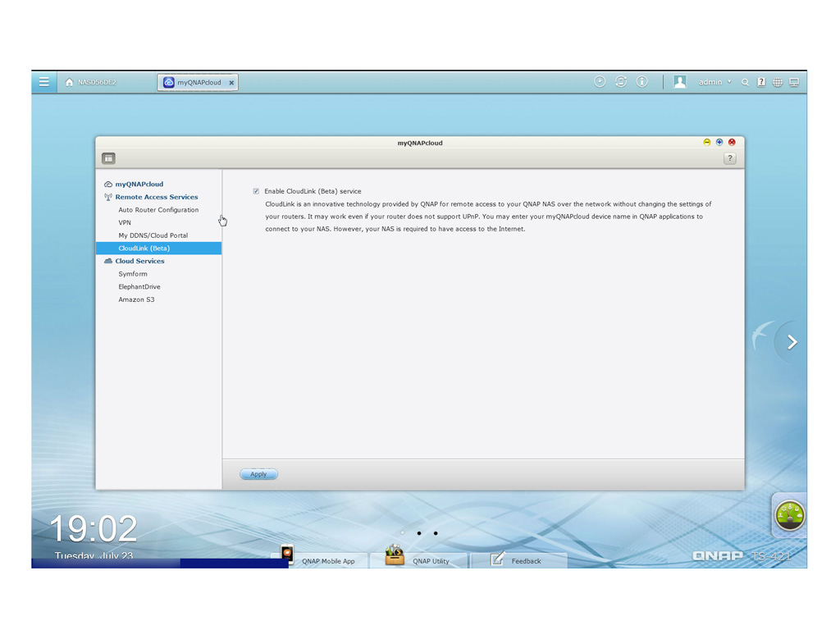Minimize the myQNAPcloud window

tap(706, 142)
